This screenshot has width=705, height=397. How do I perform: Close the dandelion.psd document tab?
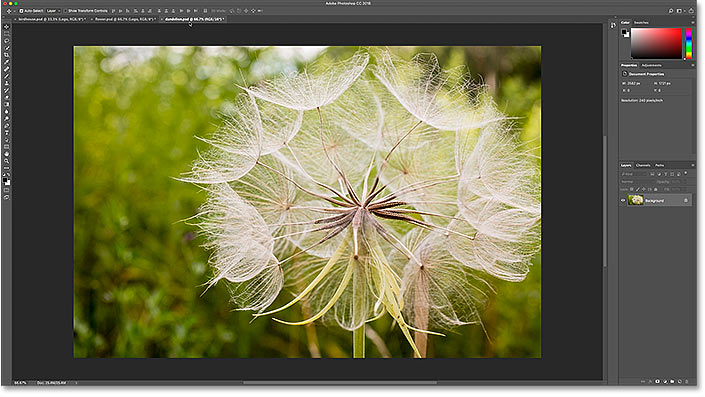162,19
